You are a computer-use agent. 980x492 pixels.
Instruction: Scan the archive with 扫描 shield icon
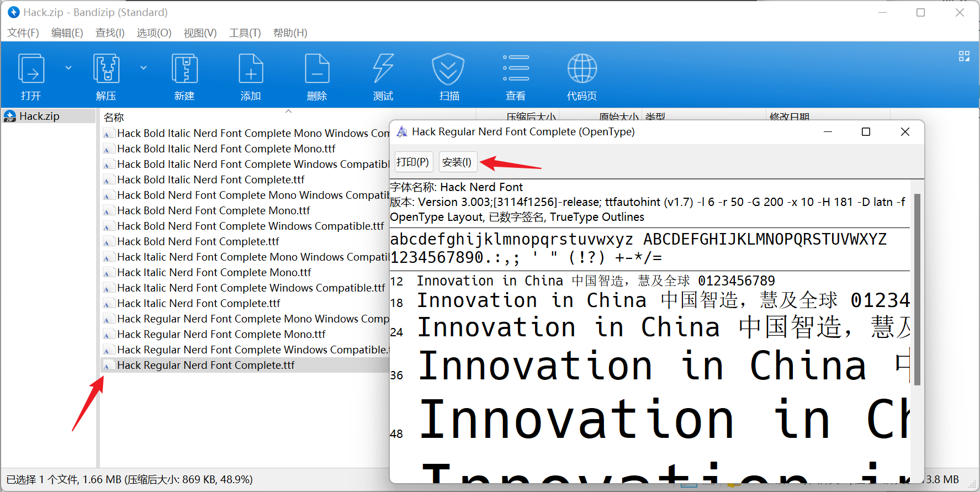pos(449,76)
